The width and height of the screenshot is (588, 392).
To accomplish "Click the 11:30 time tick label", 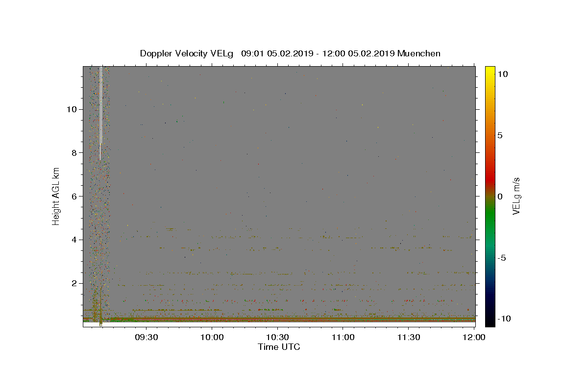I will click(409, 337).
